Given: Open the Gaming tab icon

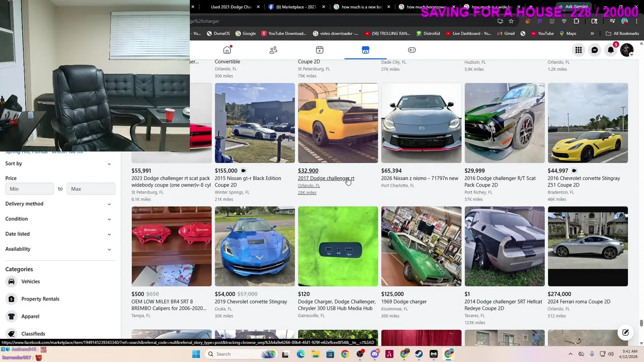Looking at the screenshot, I should click(412, 50).
